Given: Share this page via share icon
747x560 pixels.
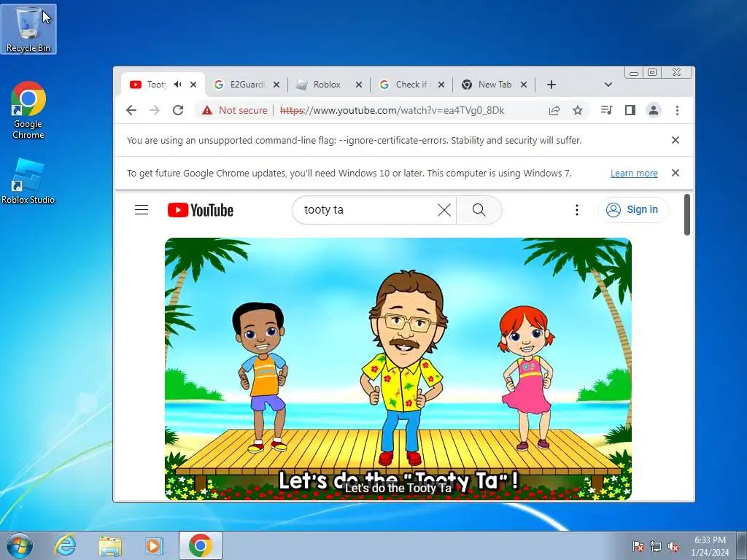Looking at the screenshot, I should coord(554,111).
